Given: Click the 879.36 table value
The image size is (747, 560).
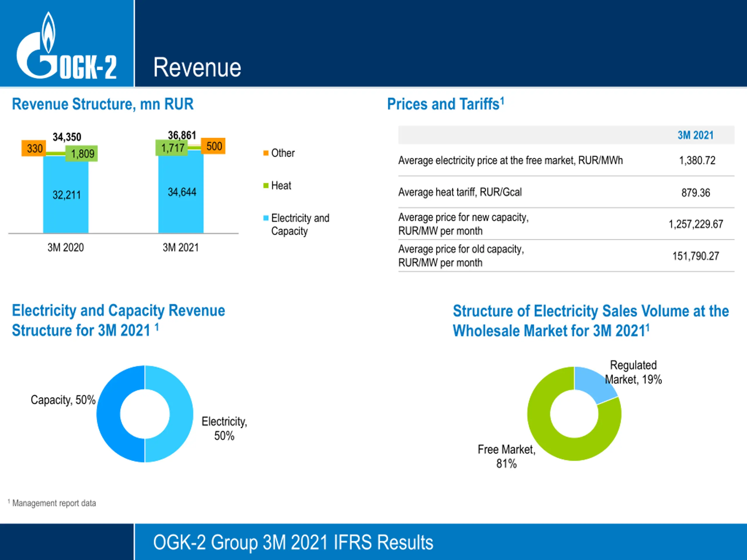Looking at the screenshot, I should click(696, 193).
